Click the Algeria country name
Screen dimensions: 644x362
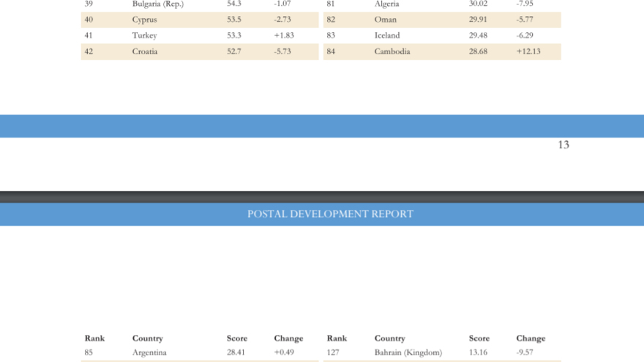coord(386,4)
